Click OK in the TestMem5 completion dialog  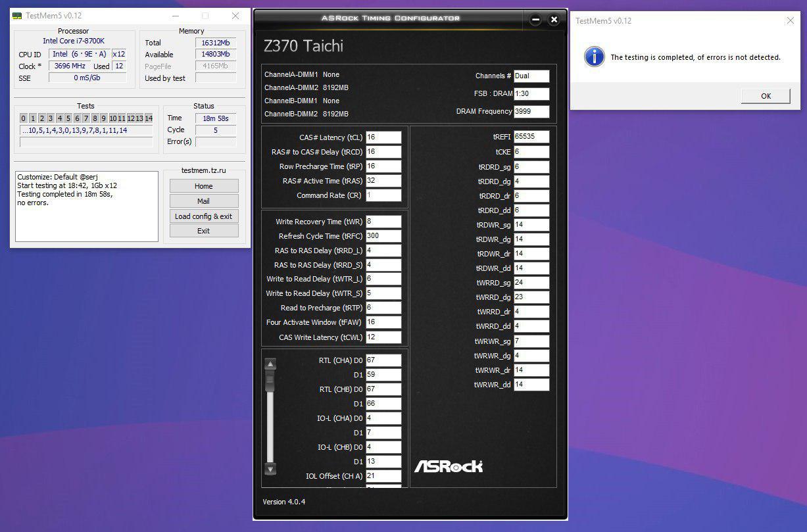pyautogui.click(x=766, y=96)
